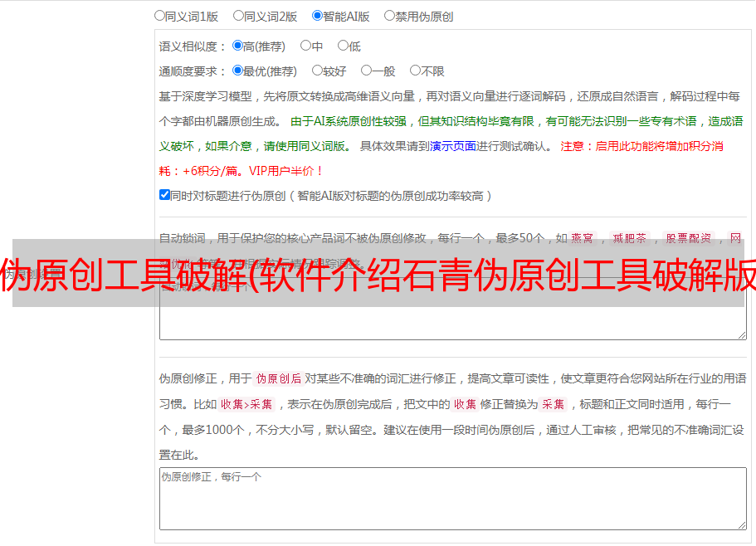The image size is (756, 546).
Task: Set 语义相似度 to 低
Action: pos(343,46)
